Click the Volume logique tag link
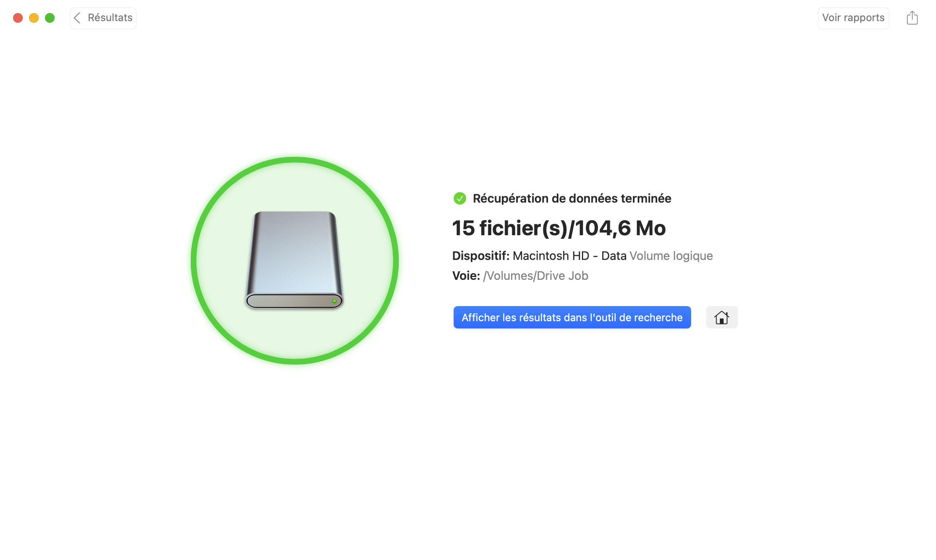 671,256
